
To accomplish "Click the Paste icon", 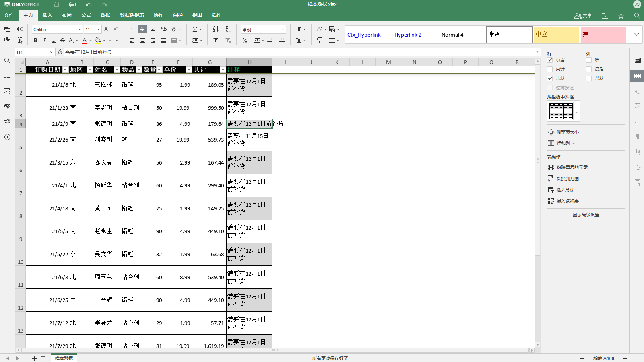I will point(7,40).
